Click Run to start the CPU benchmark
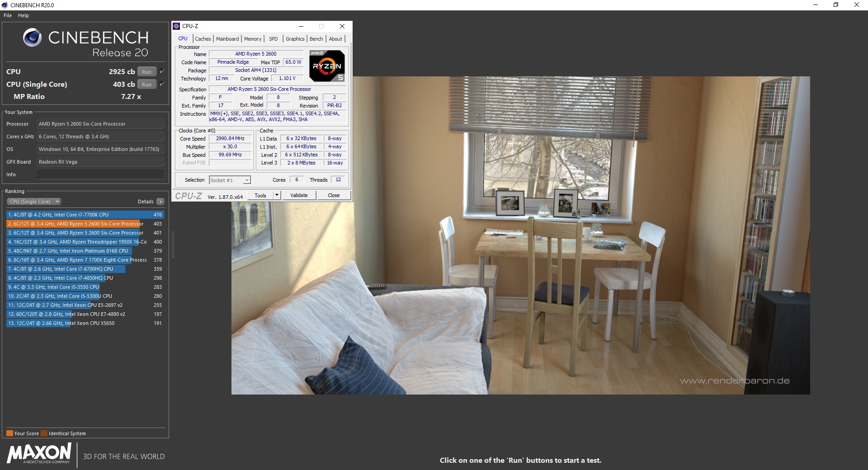The height and width of the screenshot is (470, 868). (x=146, y=71)
